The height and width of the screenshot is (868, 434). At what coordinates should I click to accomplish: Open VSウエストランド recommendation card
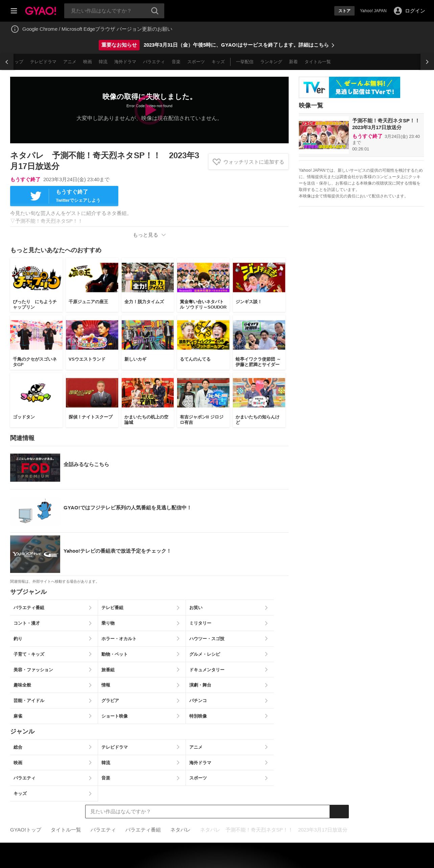tap(92, 343)
